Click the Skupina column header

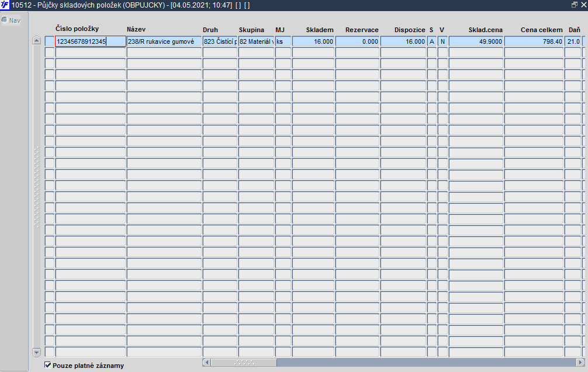[251, 30]
